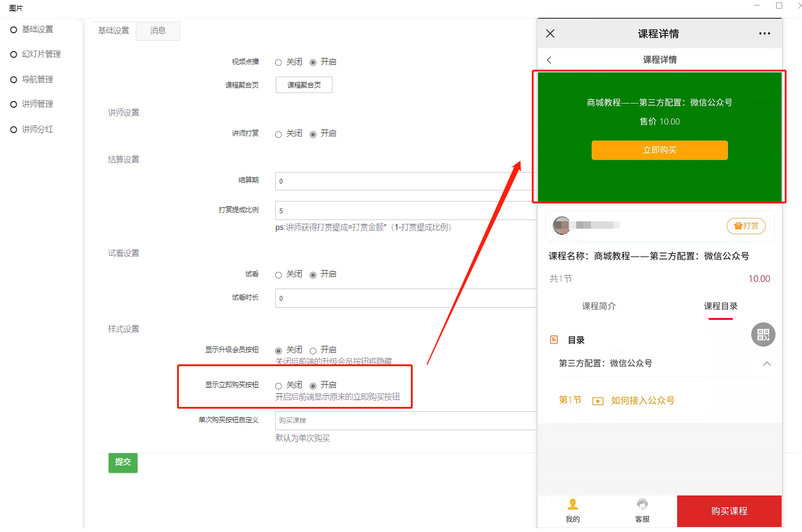Viewport: 802px width, 532px height.
Task: Open the 我的 profile icon
Action: click(573, 504)
